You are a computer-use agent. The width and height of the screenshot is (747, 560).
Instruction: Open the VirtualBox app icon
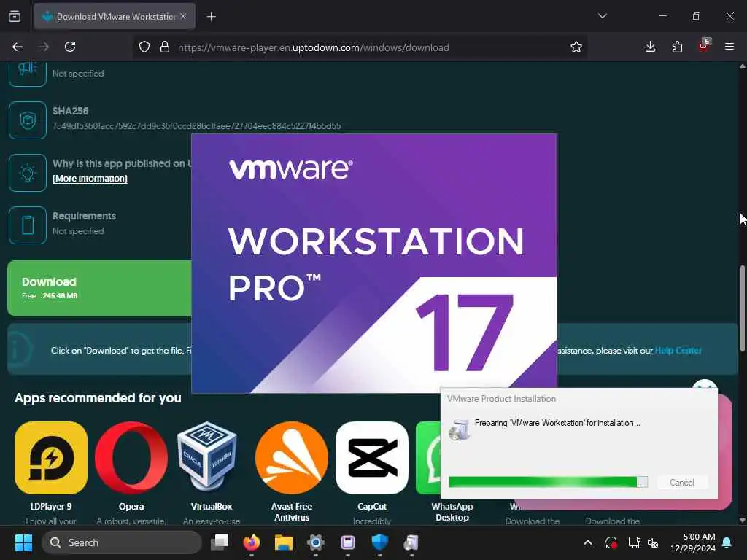207,458
